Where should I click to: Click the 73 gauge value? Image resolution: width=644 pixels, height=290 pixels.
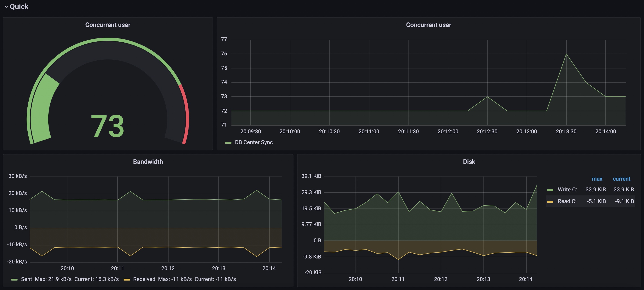107,126
